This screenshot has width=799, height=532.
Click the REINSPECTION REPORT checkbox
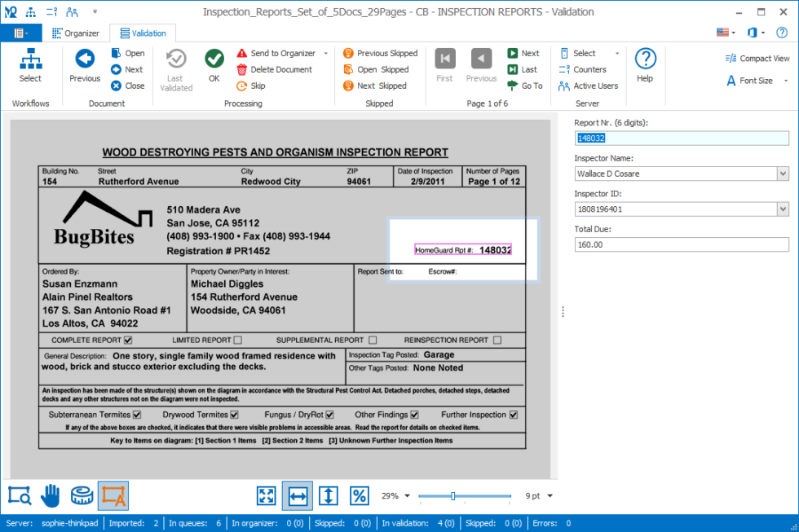click(497, 340)
